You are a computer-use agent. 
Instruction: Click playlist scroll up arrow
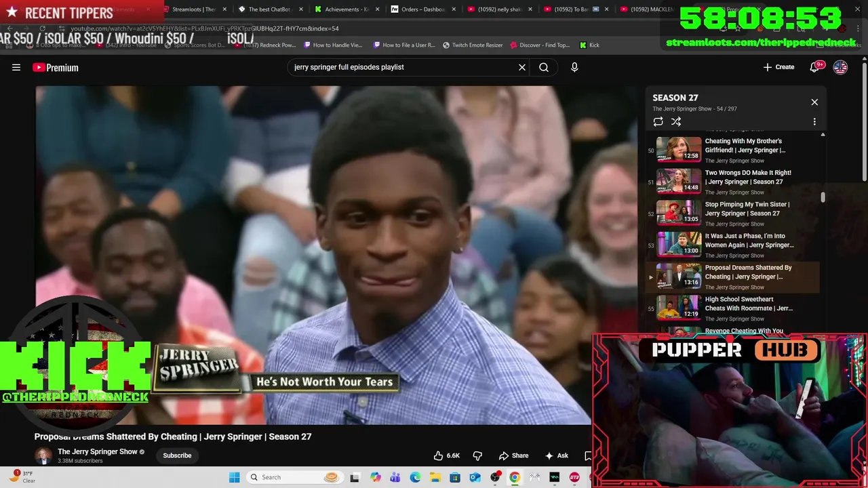click(x=823, y=135)
